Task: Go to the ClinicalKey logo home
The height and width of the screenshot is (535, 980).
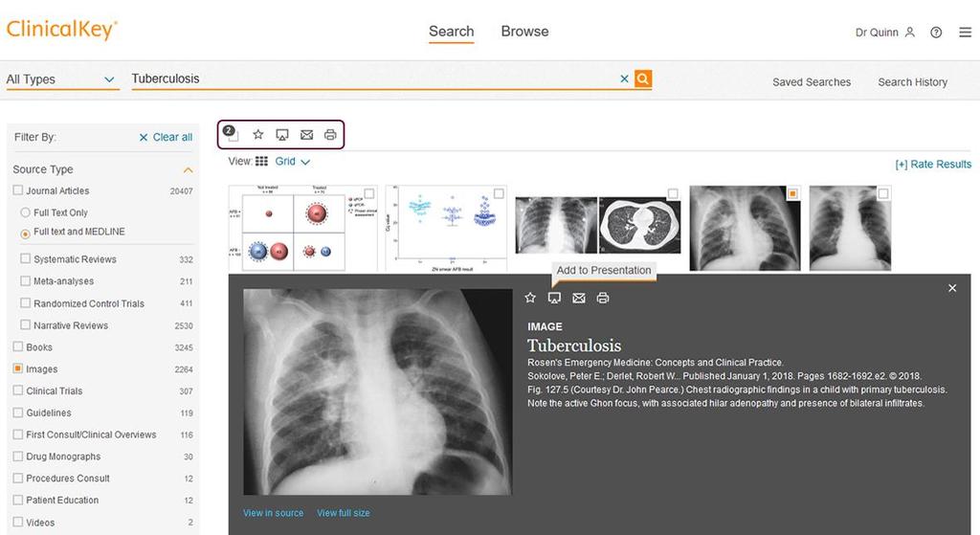Action: 62,30
